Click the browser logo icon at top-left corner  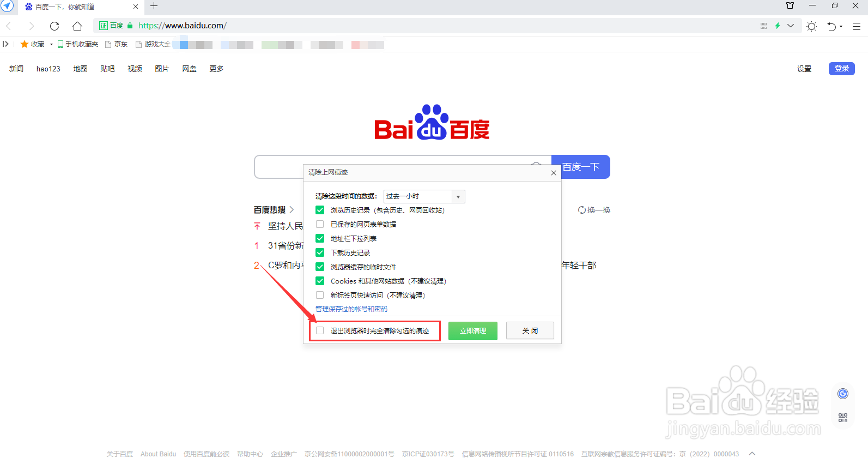click(x=7, y=6)
